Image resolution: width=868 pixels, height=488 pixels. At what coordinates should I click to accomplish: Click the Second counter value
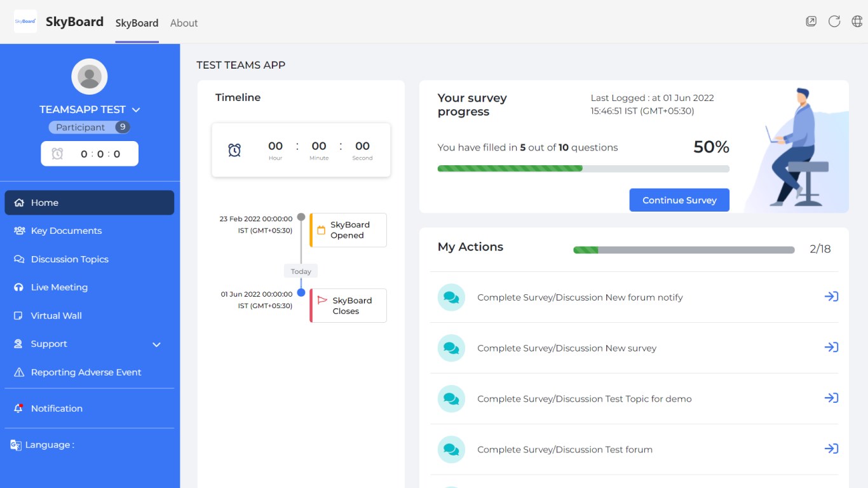(362, 146)
